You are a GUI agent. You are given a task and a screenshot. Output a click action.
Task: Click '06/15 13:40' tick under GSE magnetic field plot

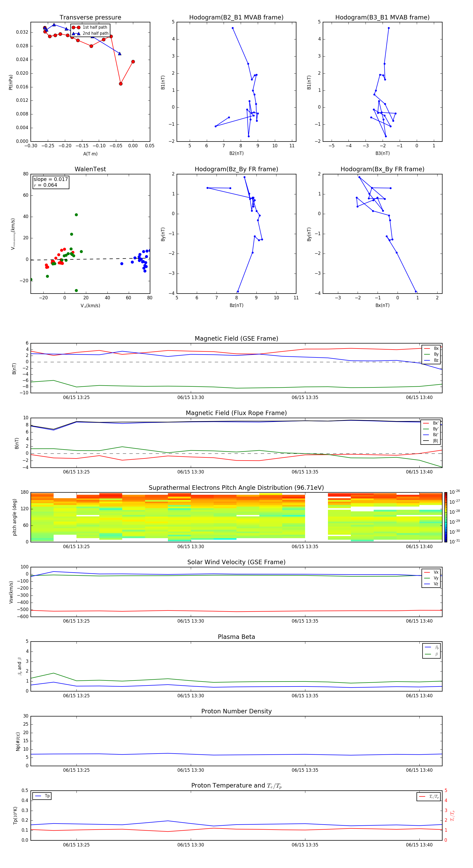(419, 398)
